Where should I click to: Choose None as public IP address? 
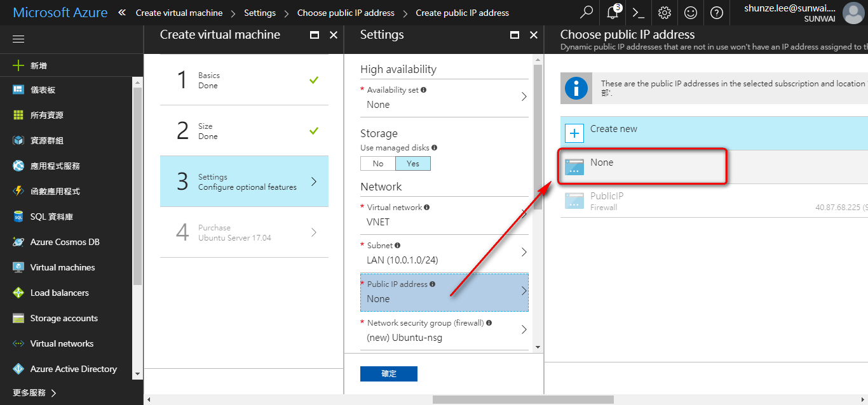(x=714, y=167)
